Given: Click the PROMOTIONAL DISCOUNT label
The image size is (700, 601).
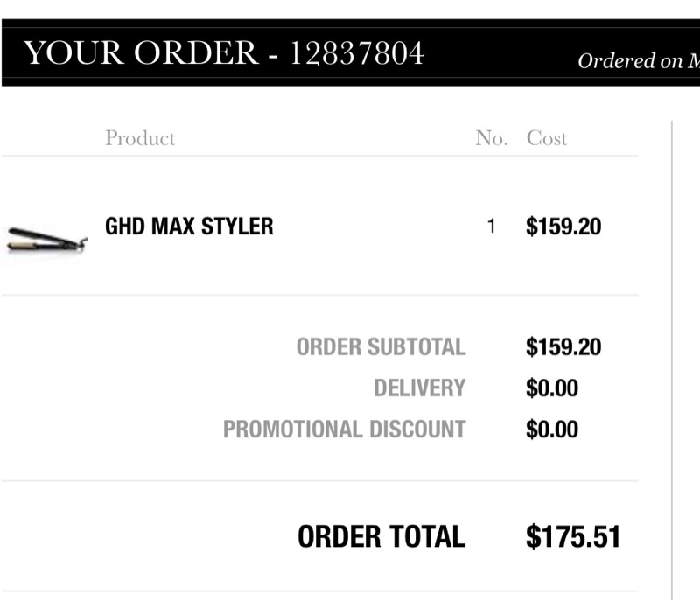Looking at the screenshot, I should pyautogui.click(x=344, y=430).
